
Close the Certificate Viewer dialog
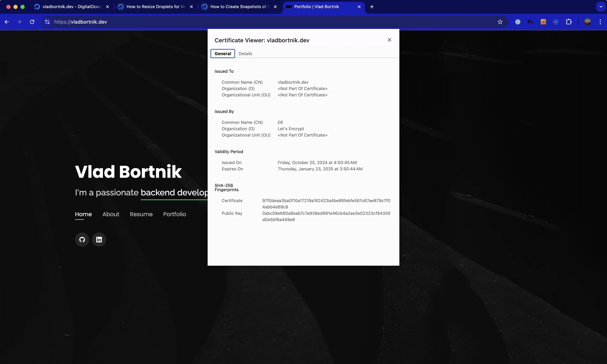pyautogui.click(x=389, y=39)
